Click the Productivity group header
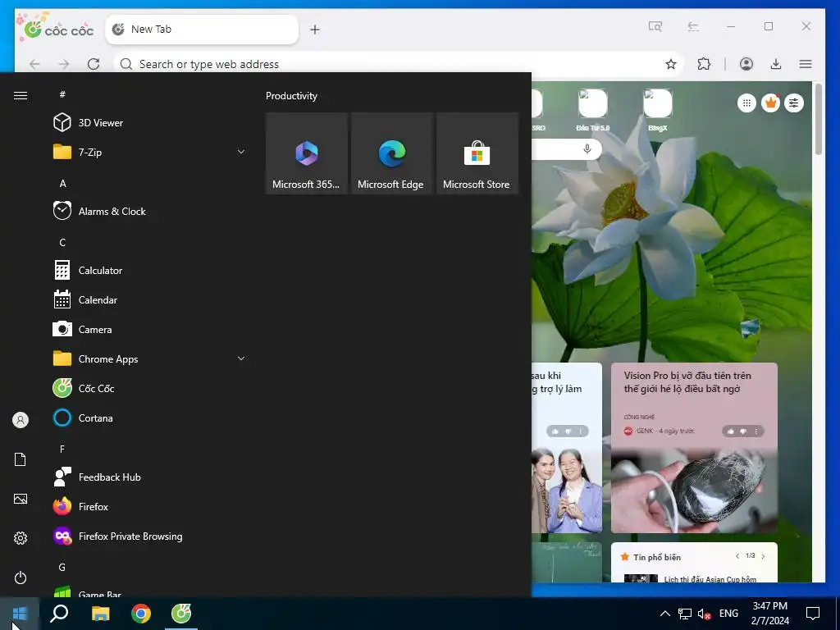 [291, 96]
